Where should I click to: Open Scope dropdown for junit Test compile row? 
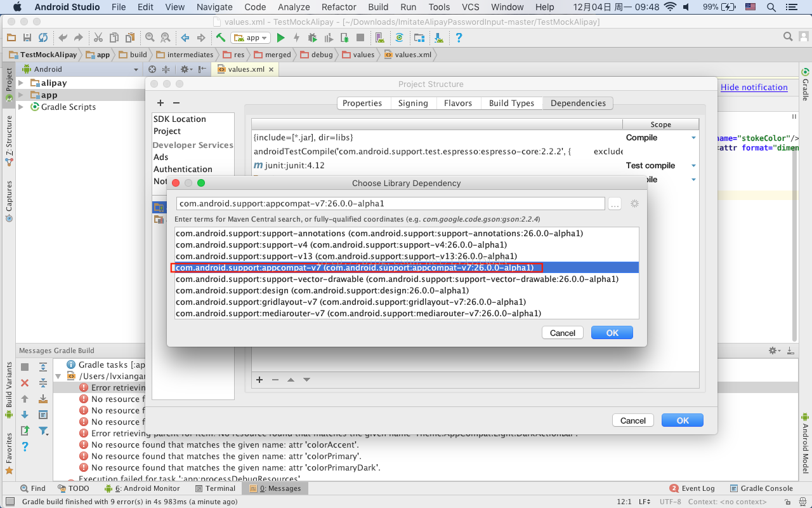pyautogui.click(x=693, y=166)
